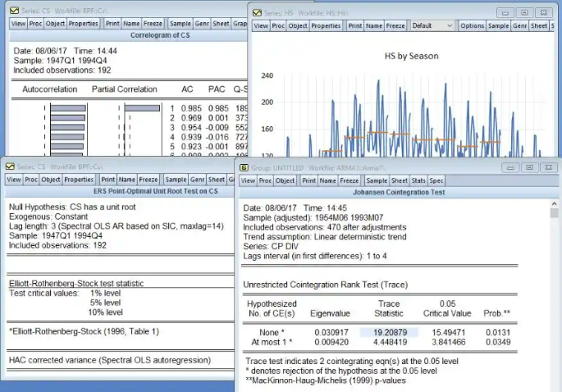This screenshot has height=392, width=562.
Task: Open View in the Johansen Cointegration window
Action: pos(248,180)
